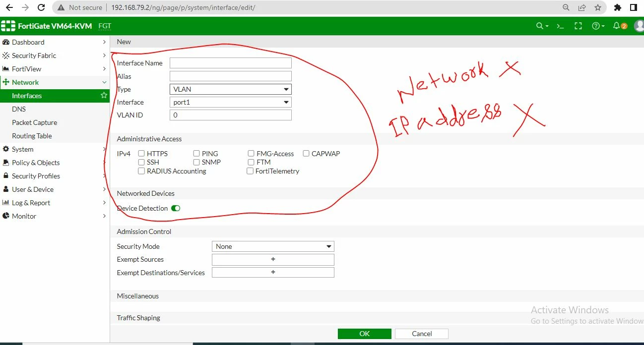Enable CAPWAP access checkbox
This screenshot has height=345, width=644.
(x=306, y=154)
